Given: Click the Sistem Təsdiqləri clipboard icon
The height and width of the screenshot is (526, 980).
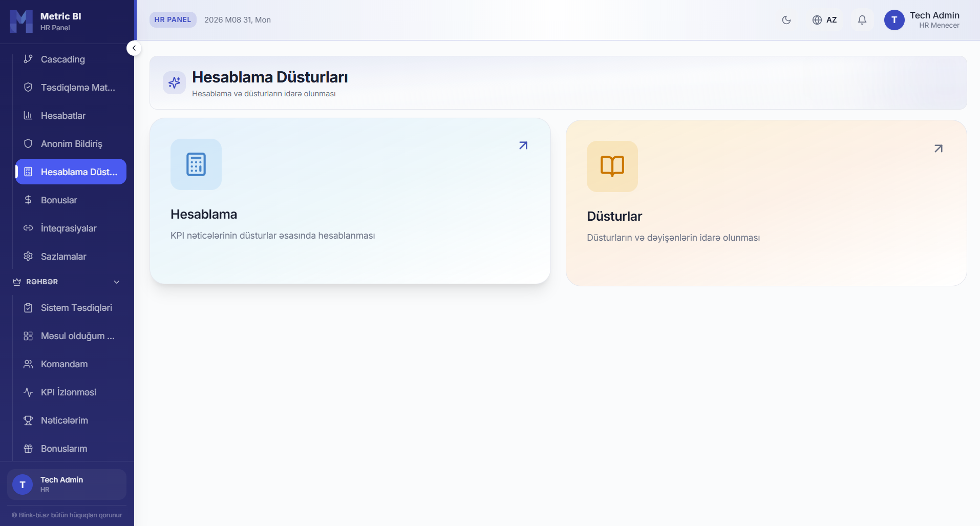Looking at the screenshot, I should (28, 308).
